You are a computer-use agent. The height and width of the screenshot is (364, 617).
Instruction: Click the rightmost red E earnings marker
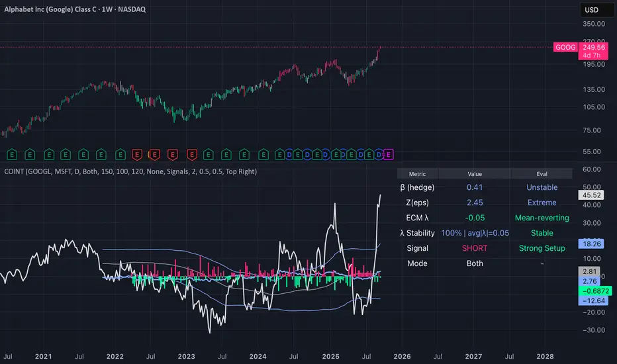pos(191,155)
